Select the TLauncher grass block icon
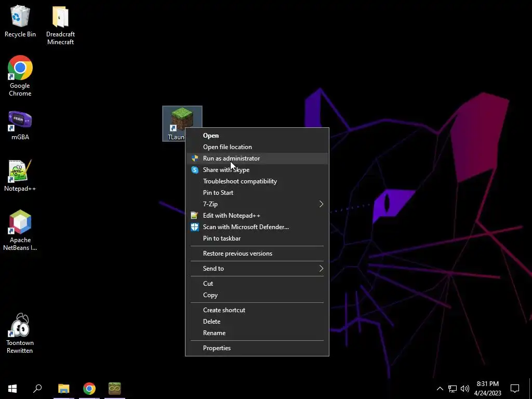The width and height of the screenshot is (532, 399). pyautogui.click(x=182, y=119)
